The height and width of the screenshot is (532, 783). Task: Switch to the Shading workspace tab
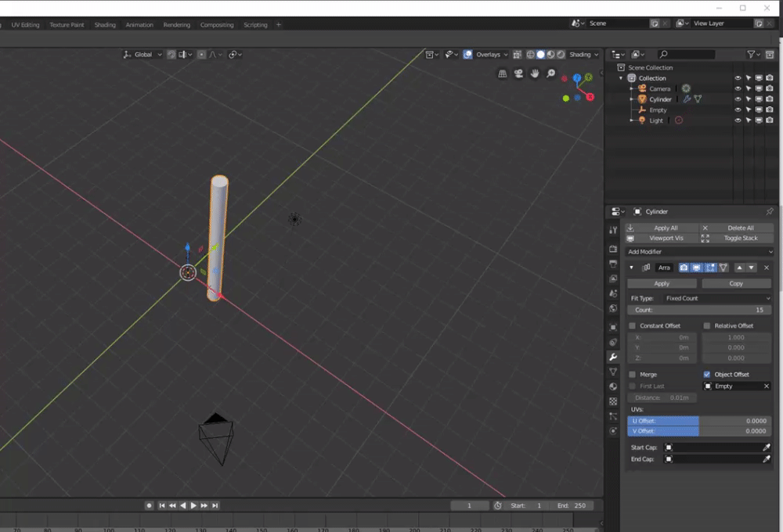pos(105,25)
